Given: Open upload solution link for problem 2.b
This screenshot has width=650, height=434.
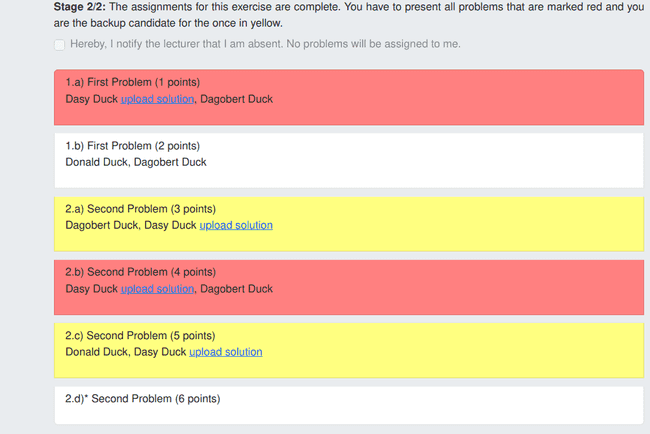Looking at the screenshot, I should pyautogui.click(x=157, y=289).
